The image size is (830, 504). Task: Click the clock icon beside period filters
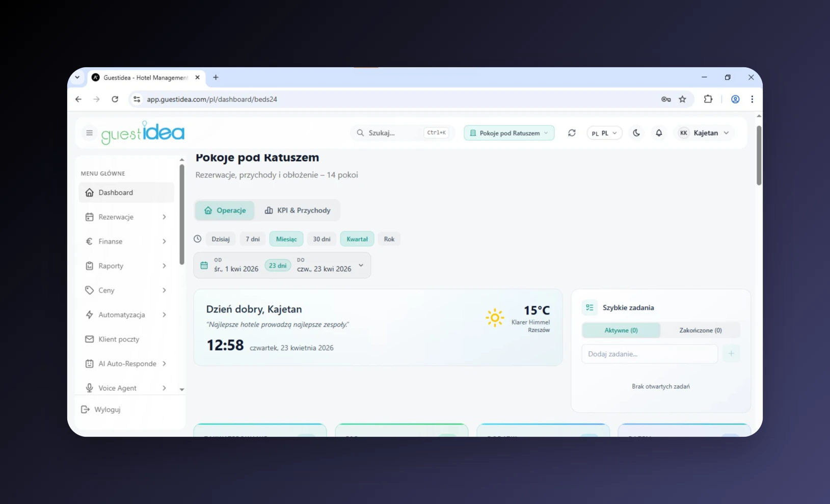click(x=197, y=239)
